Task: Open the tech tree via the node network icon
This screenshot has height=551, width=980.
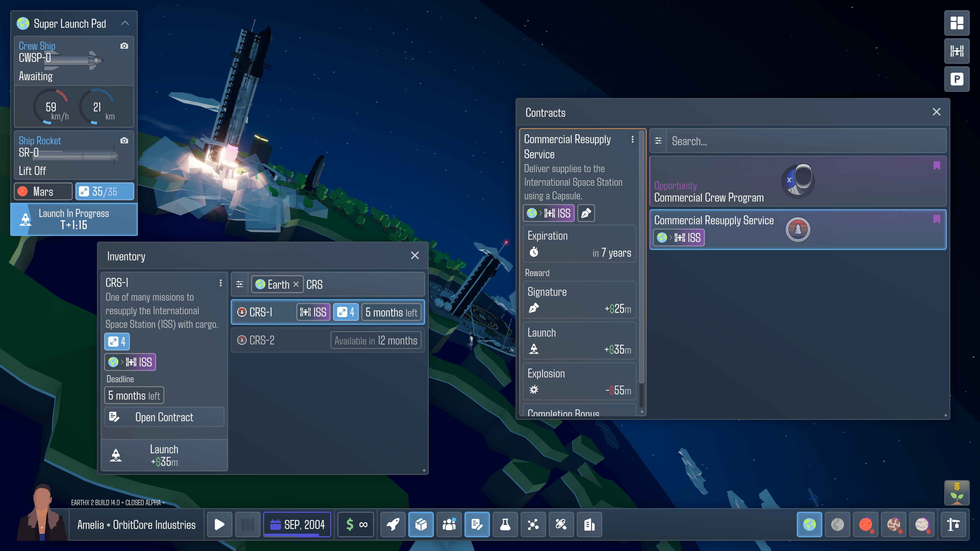Action: tap(533, 525)
